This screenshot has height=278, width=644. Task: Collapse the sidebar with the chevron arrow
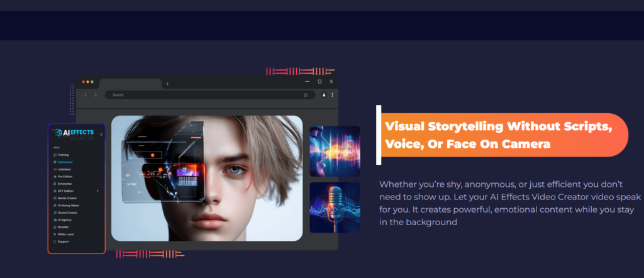point(101,134)
